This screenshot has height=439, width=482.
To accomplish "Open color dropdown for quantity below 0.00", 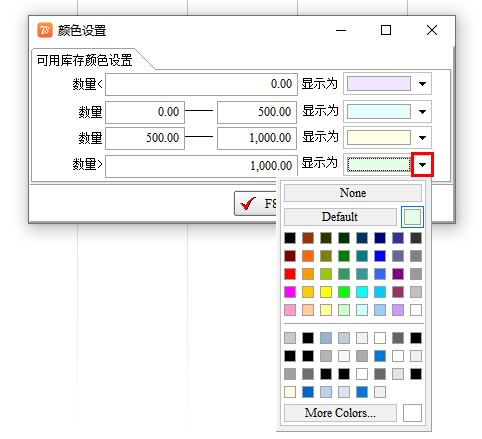I will coord(422,84).
